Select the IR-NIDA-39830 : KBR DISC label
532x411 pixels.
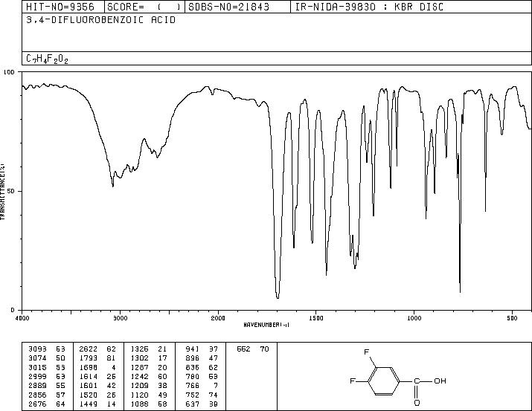coord(369,7)
